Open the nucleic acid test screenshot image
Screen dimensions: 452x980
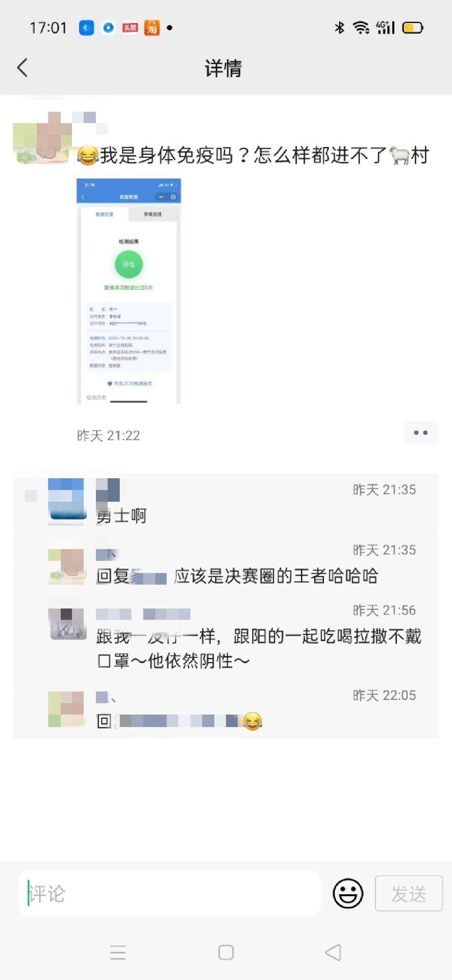129,291
